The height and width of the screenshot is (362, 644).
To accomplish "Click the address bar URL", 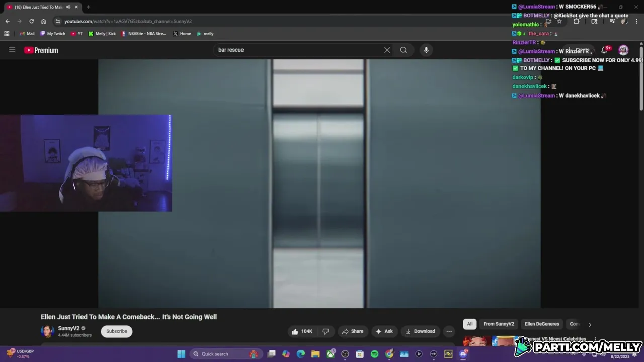I will click(128, 21).
